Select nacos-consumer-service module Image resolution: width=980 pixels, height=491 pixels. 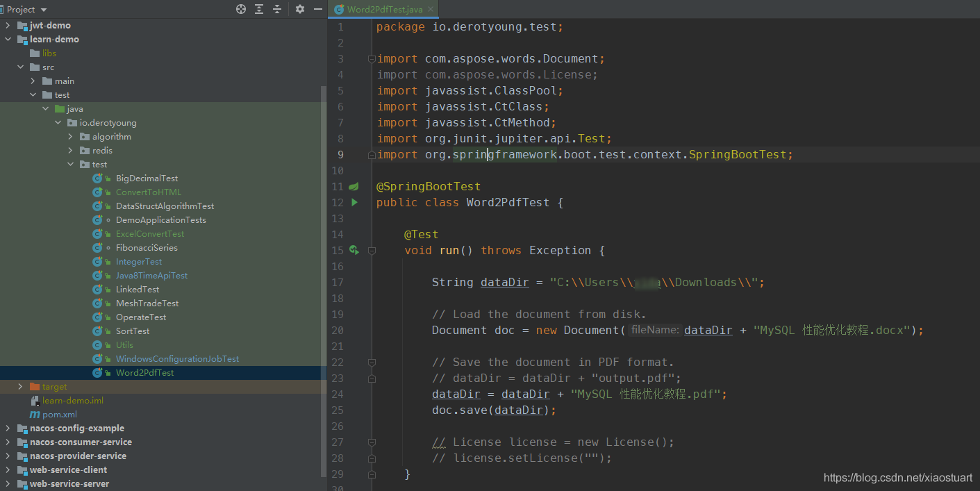pos(81,442)
